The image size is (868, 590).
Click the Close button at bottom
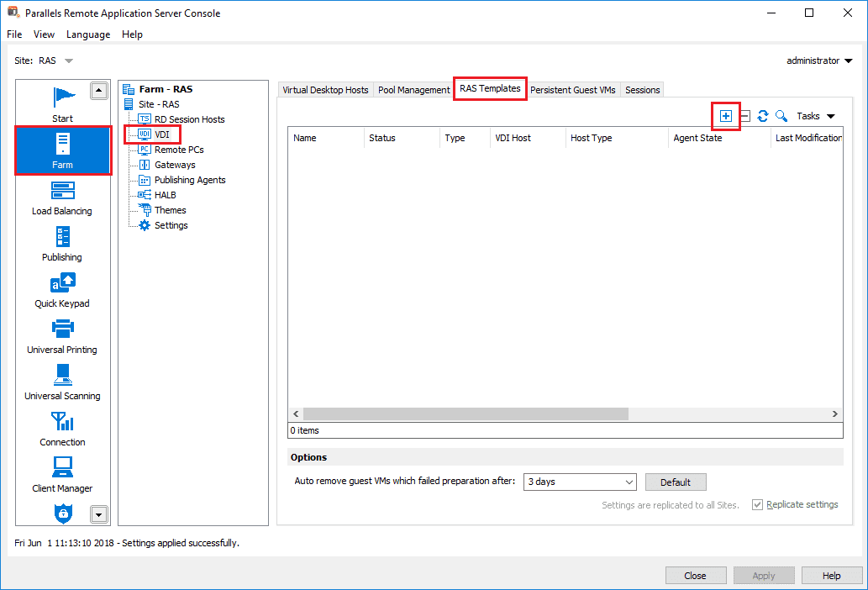(x=695, y=576)
